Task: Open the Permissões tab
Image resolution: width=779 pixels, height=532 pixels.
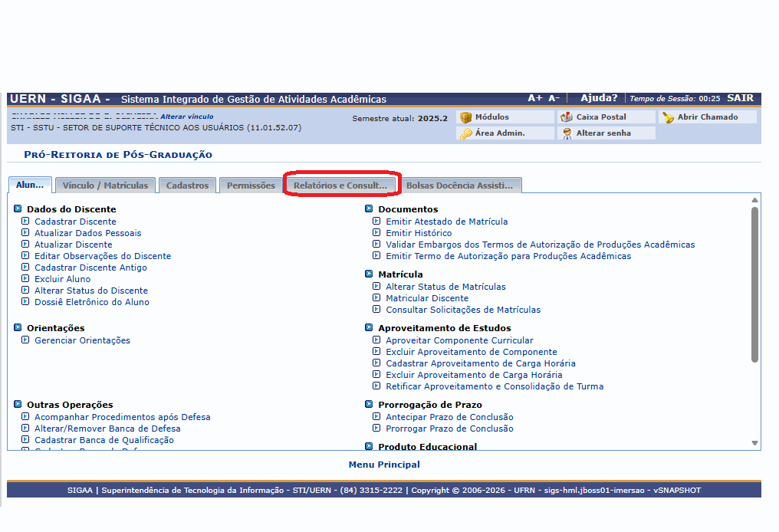Action: (251, 186)
